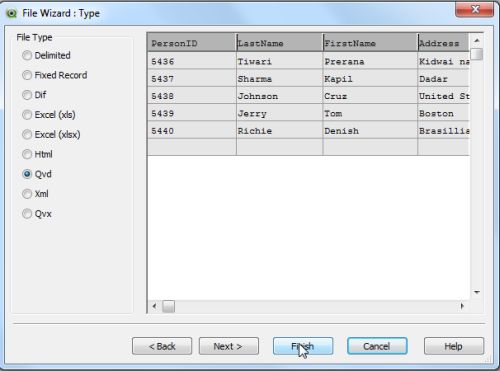Click the FirstName column header

[370, 43]
